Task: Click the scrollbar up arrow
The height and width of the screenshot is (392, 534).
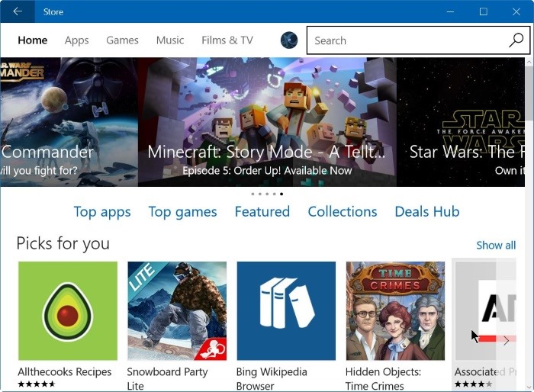Action: click(x=529, y=62)
